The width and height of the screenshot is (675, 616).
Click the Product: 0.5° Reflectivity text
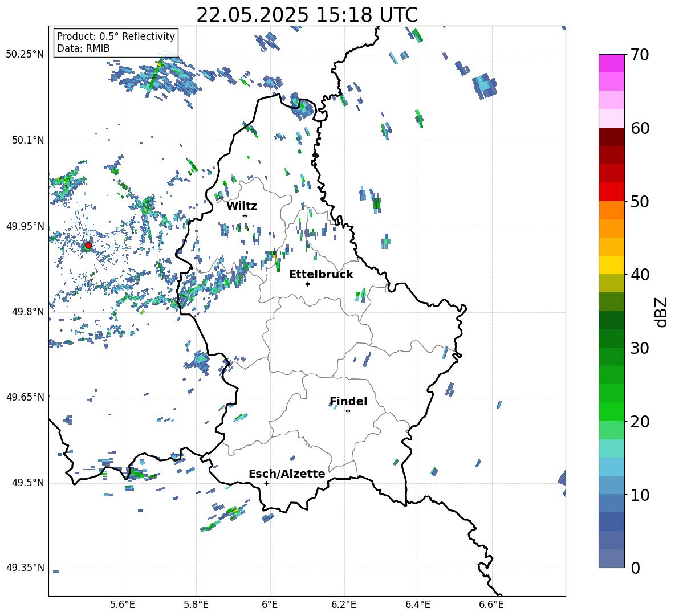pos(116,36)
